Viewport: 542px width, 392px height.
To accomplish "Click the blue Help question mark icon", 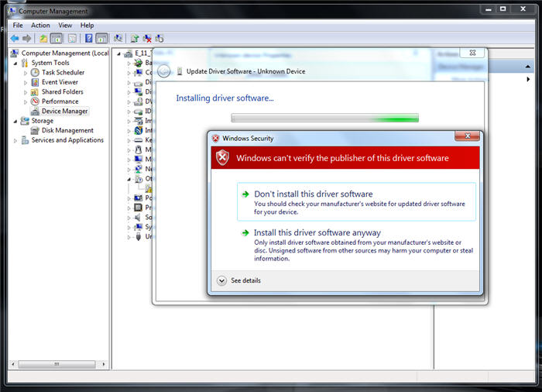I will click(x=89, y=39).
